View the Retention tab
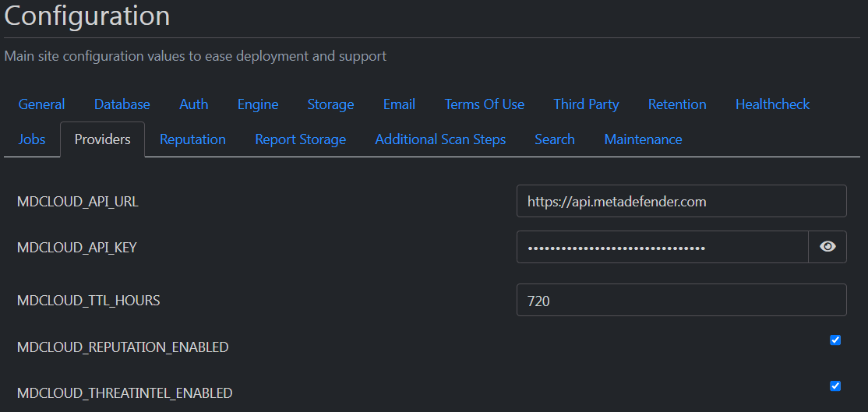The height and width of the screenshot is (412, 868). click(677, 104)
